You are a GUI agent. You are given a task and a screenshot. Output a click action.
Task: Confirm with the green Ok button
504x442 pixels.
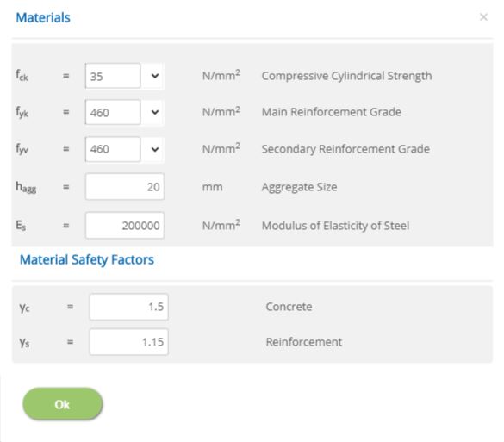[x=63, y=404]
